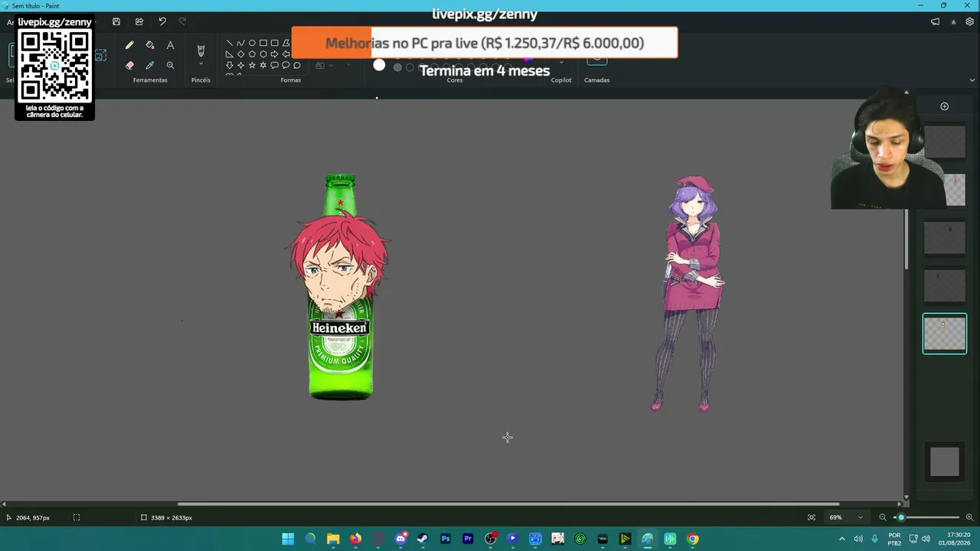980x551 pixels.
Task: Select the Fill bucket tool
Action: click(x=150, y=46)
